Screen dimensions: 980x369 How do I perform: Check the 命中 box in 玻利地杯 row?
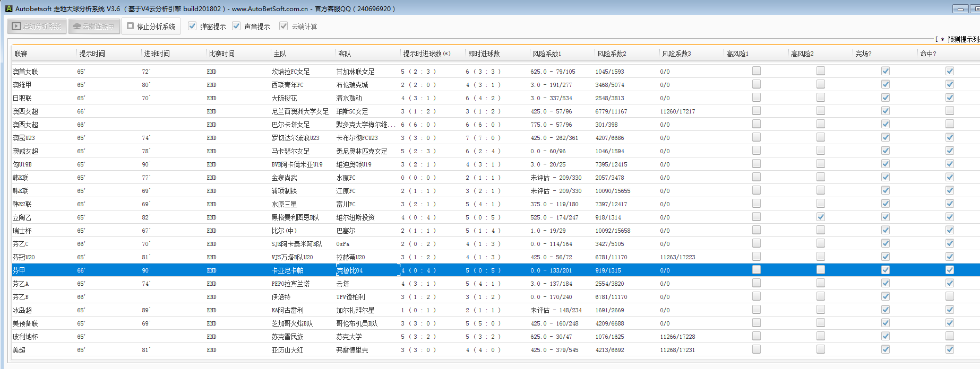(949, 336)
